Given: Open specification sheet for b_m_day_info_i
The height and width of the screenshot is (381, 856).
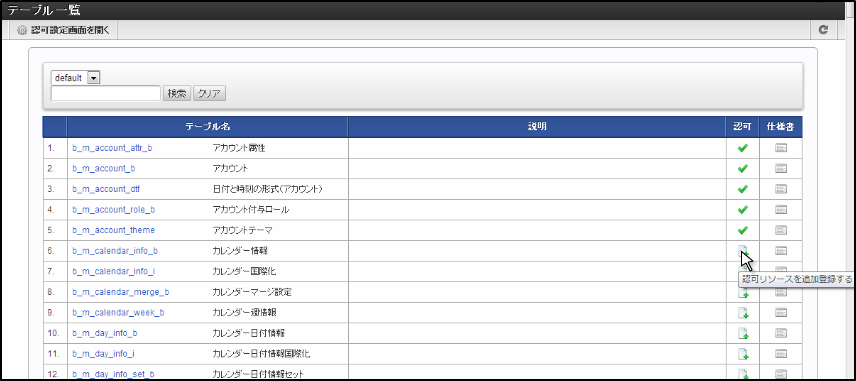Looking at the screenshot, I should pos(781,354).
